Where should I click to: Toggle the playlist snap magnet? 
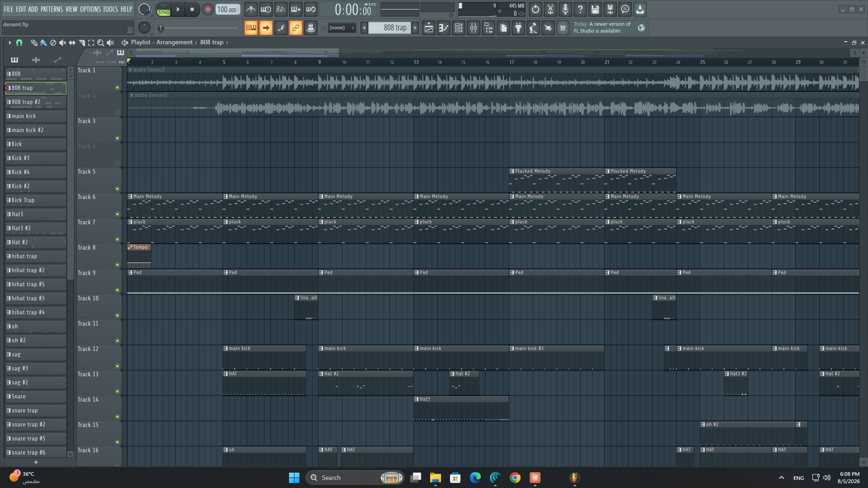(x=19, y=43)
